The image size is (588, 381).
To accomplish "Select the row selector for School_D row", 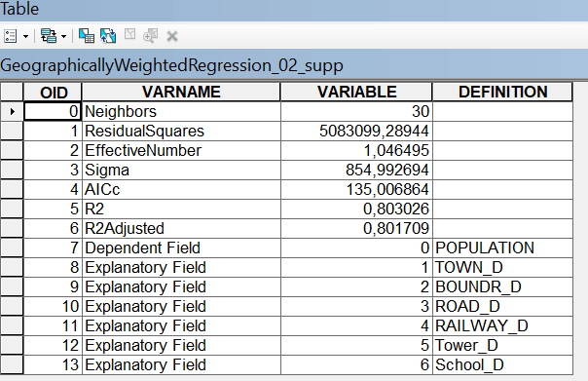I will [12, 364].
